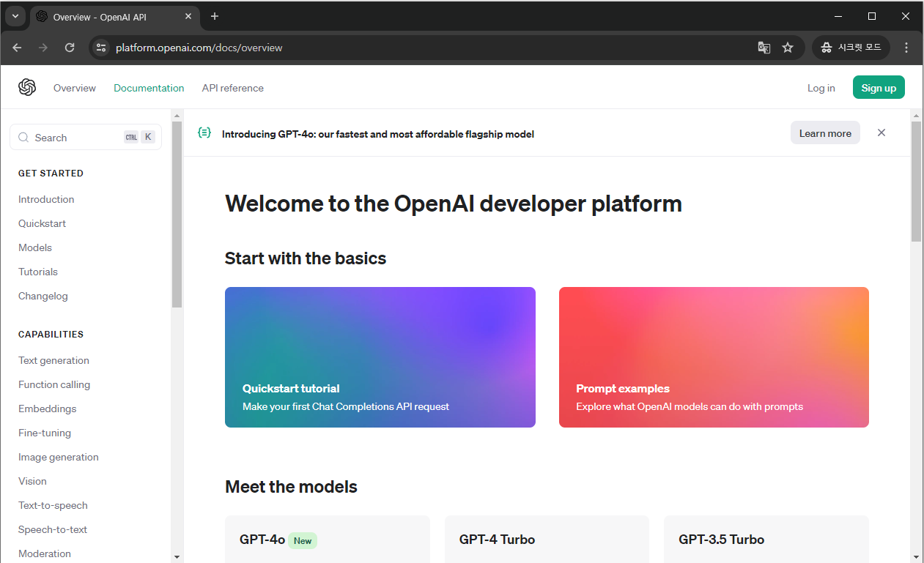Click the Start with the basics heading
Screen dimensions: 924x563
coord(306,258)
